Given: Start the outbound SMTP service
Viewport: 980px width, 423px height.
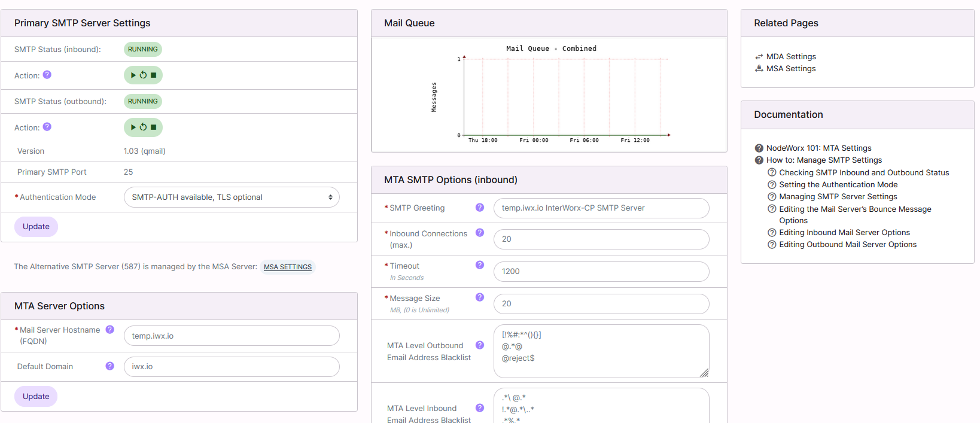Looking at the screenshot, I should (133, 127).
